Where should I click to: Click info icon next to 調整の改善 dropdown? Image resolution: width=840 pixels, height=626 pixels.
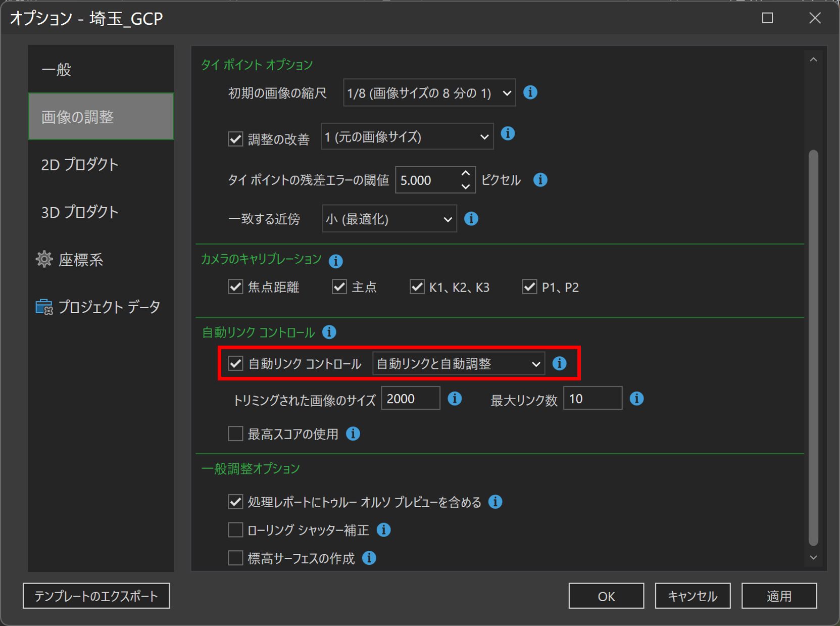coord(508,134)
